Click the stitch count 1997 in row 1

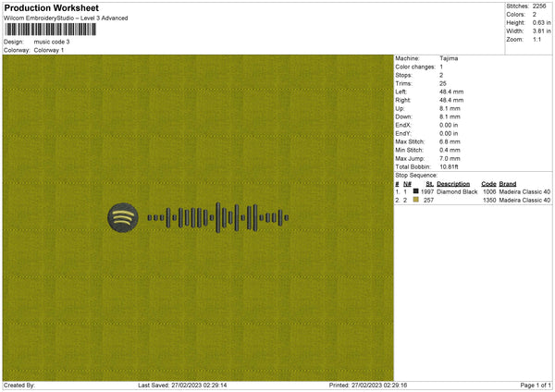pos(427,191)
